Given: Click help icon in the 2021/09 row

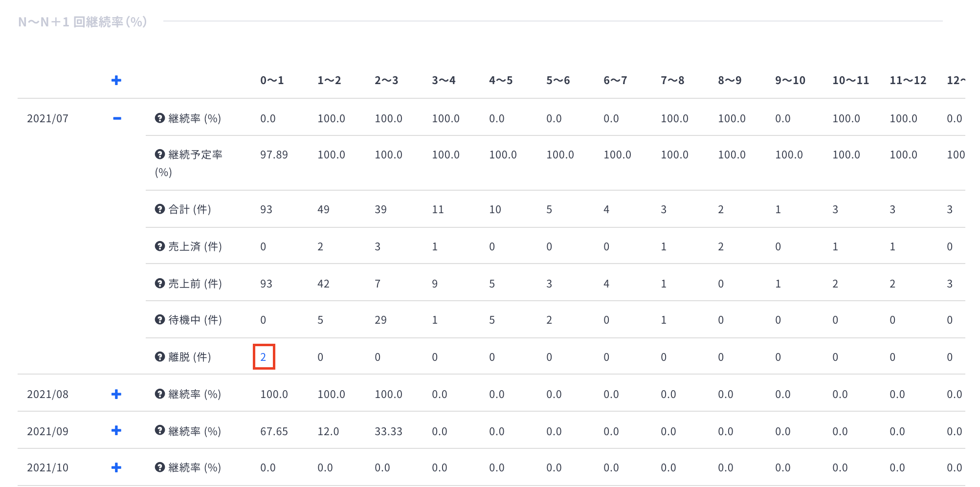Looking at the screenshot, I should (x=159, y=430).
